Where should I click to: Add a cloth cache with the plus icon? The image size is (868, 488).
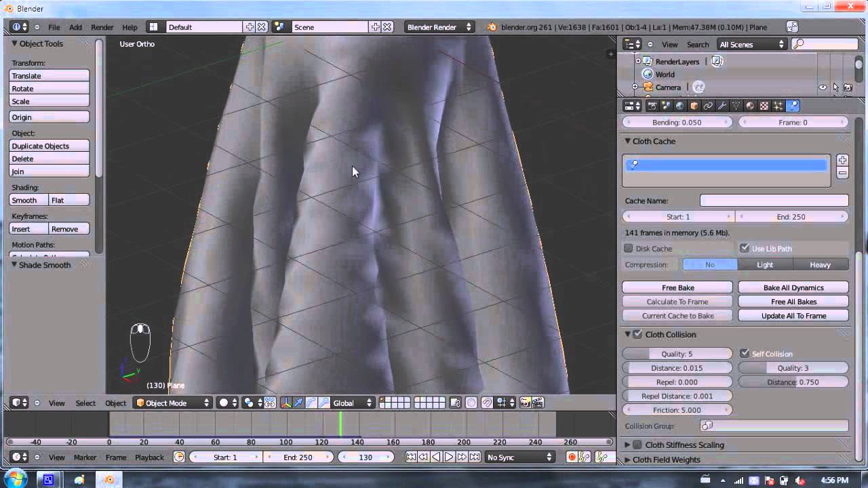pos(842,161)
